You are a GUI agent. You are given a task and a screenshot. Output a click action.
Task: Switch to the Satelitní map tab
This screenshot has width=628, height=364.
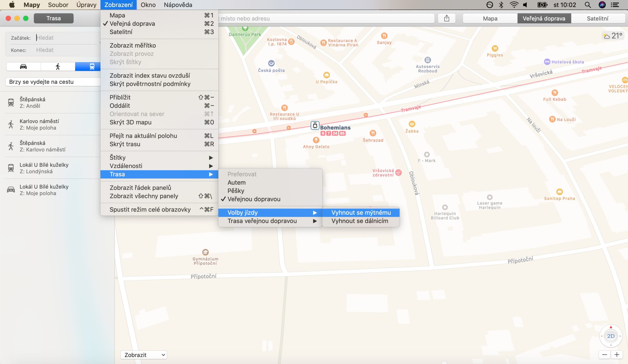pyautogui.click(x=597, y=18)
